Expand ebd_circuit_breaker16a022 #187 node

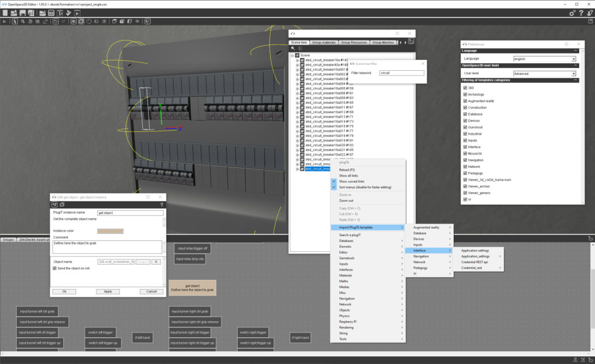pyautogui.click(x=297, y=154)
